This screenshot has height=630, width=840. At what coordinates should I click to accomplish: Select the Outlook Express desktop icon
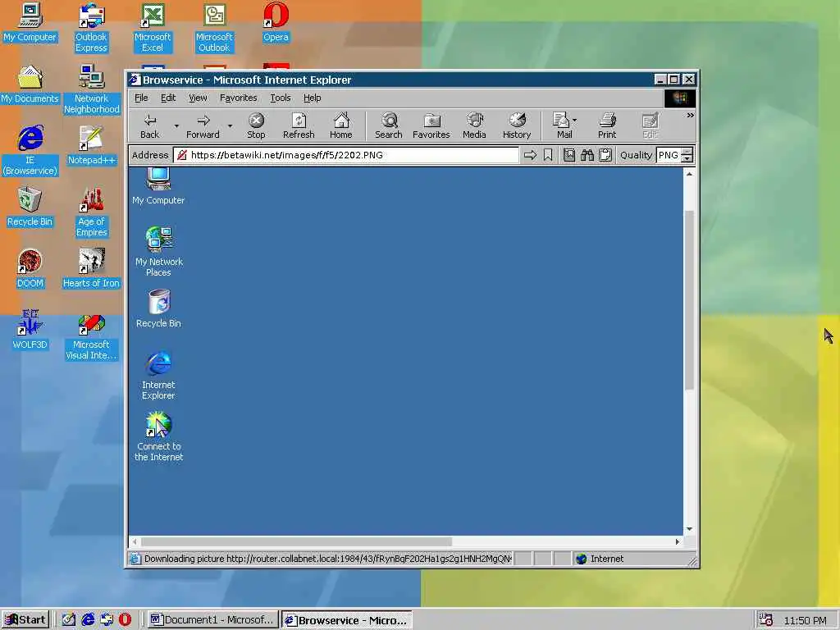[91, 28]
